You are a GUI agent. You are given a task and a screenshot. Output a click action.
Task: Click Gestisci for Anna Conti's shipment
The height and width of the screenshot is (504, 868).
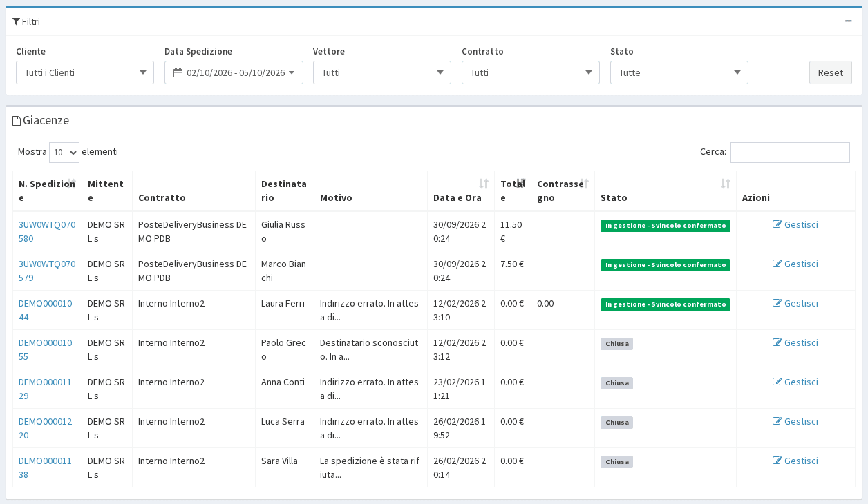click(x=795, y=382)
